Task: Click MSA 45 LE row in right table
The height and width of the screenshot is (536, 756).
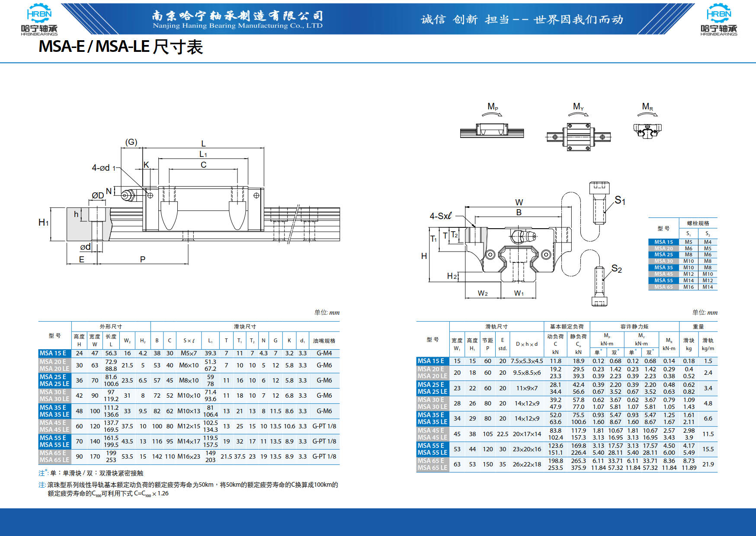Action: click(x=432, y=437)
